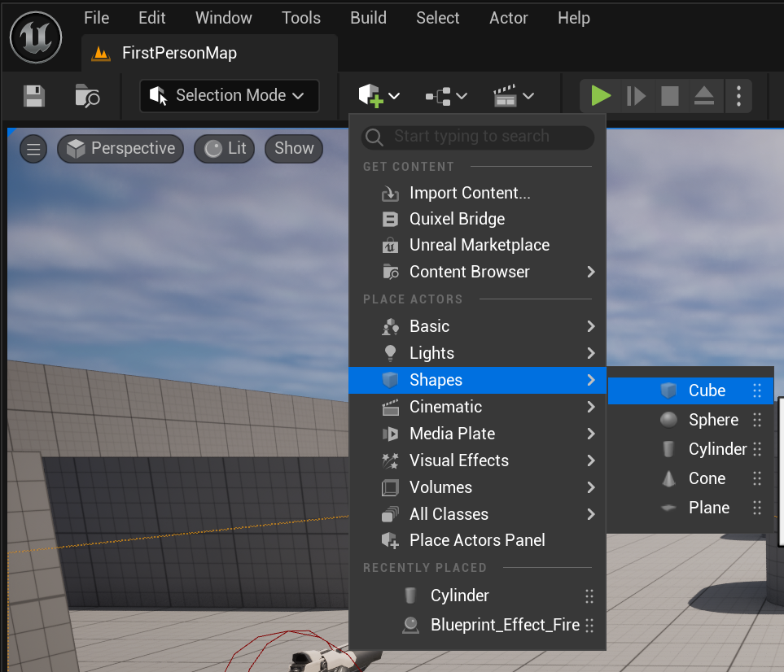Image resolution: width=784 pixels, height=672 pixels.
Task: Click the drag handle beside Plane
Action: [757, 508]
